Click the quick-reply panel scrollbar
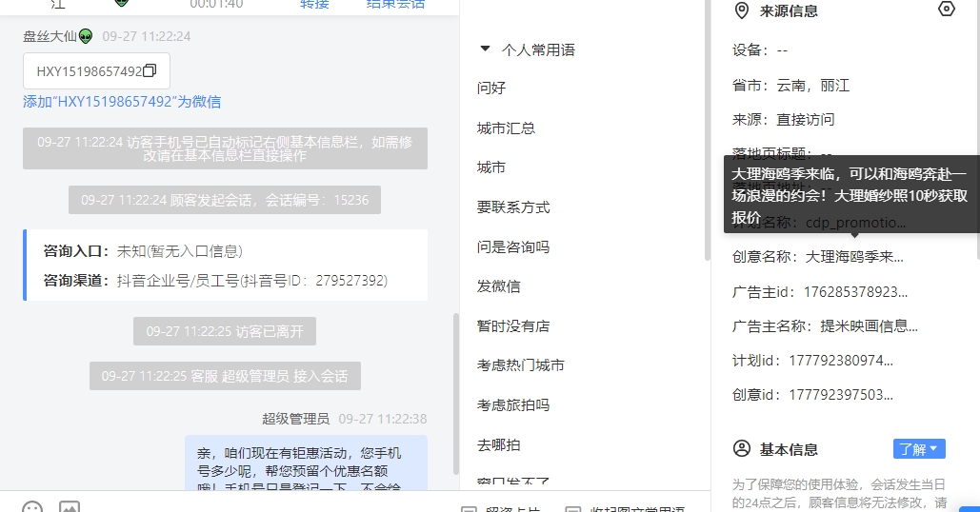The height and width of the screenshot is (512, 980). [708, 129]
